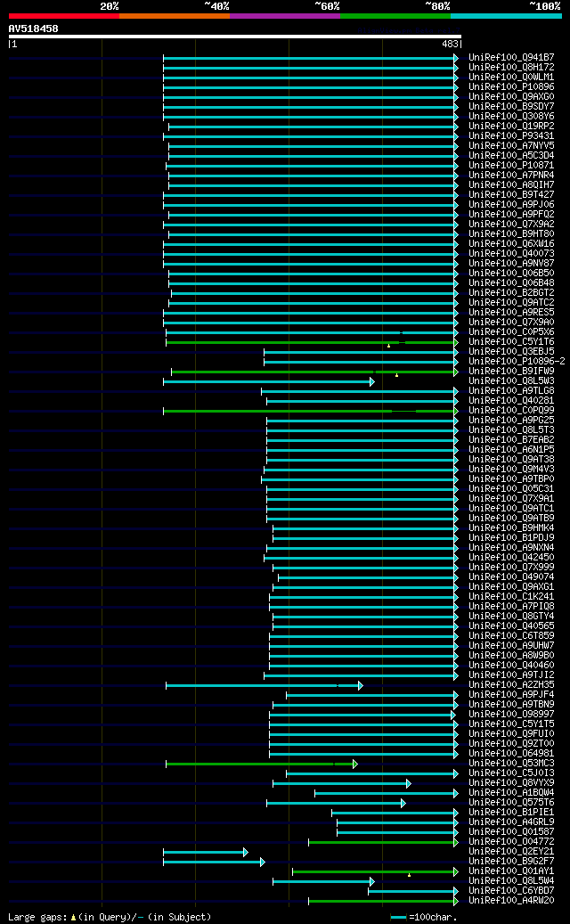This screenshot has height=924, width=570.
Task: Select the UniRef100_Q7X9A2 label
Action: 511,224
